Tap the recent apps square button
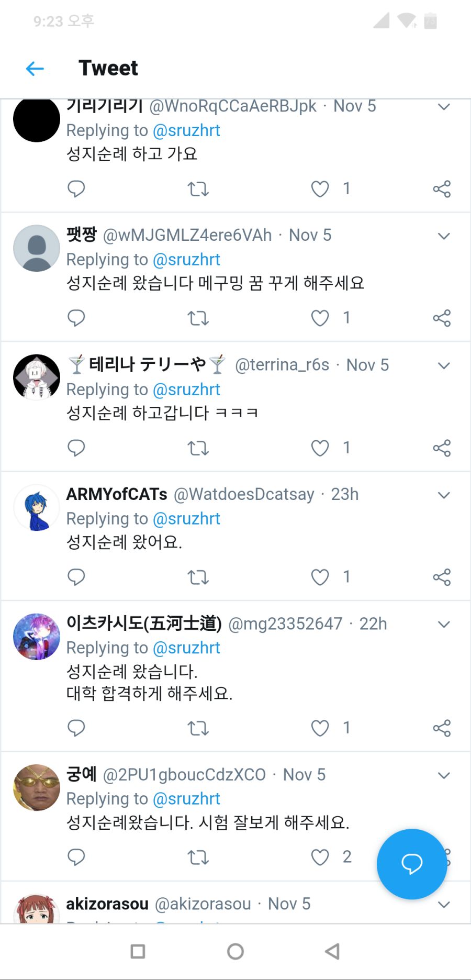471x980 pixels. pyautogui.click(x=138, y=952)
